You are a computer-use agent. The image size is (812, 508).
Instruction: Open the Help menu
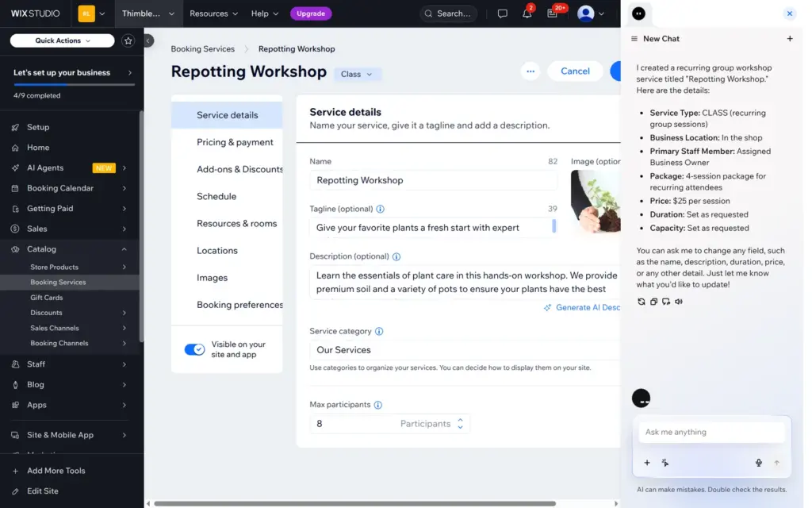pyautogui.click(x=265, y=13)
